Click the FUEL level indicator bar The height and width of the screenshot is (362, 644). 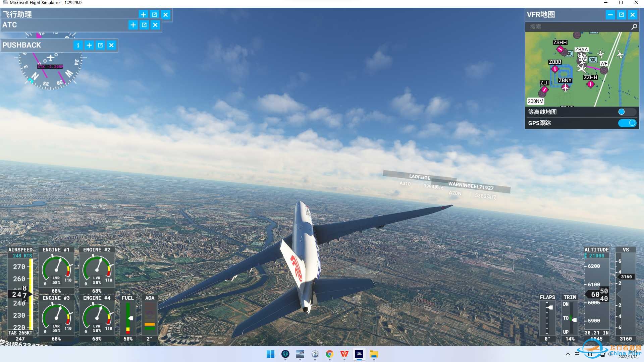(128, 318)
